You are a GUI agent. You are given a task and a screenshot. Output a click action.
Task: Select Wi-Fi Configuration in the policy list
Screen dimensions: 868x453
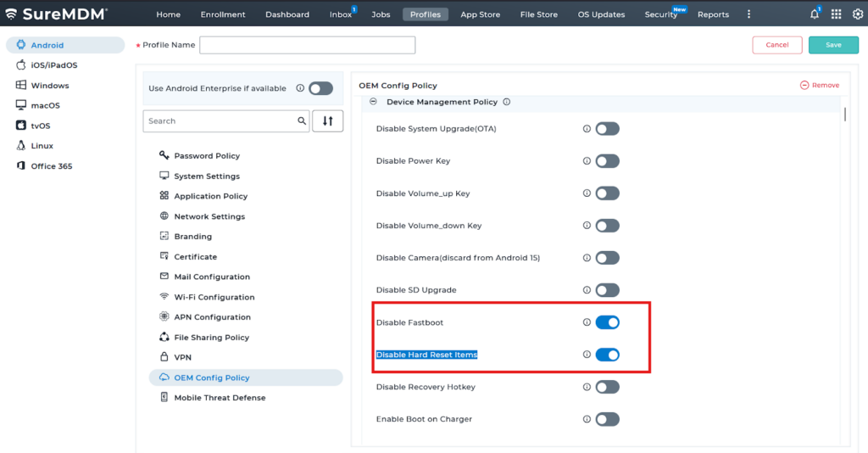click(x=214, y=297)
